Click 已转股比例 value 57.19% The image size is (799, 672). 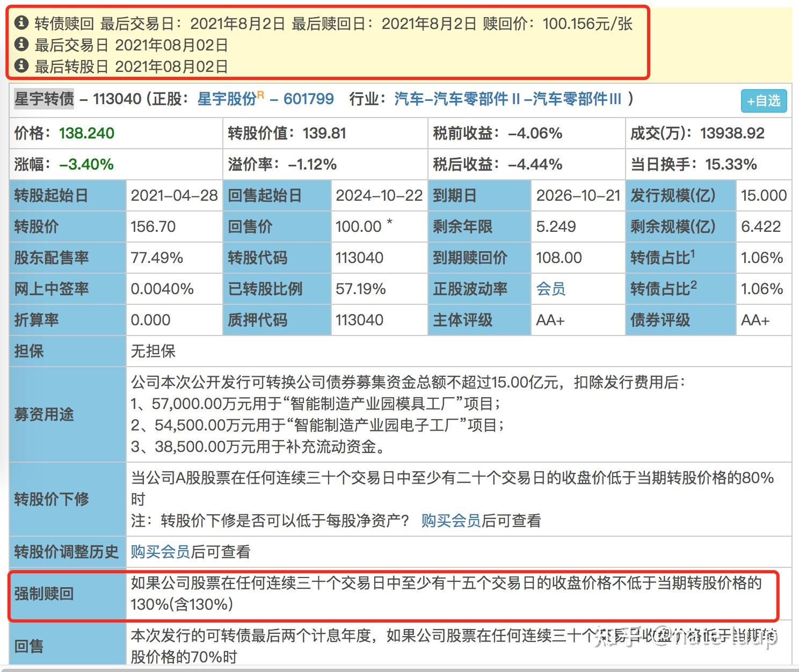(x=361, y=289)
